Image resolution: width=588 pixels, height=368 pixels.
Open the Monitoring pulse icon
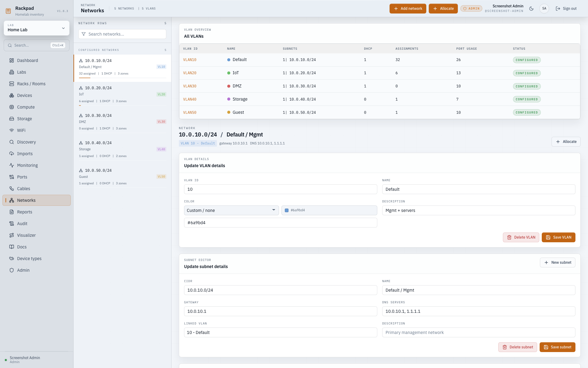click(x=12, y=165)
